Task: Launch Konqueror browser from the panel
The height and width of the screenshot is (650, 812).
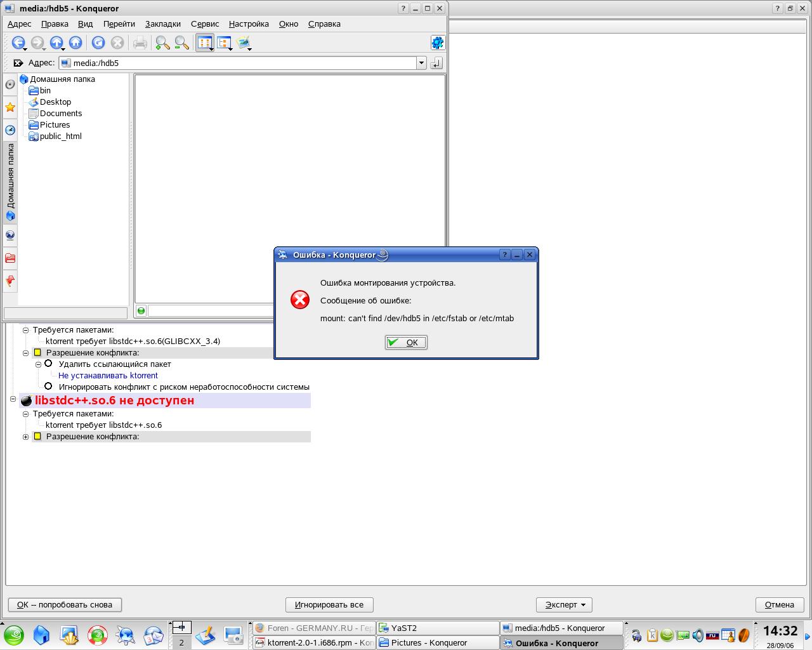Action: [126, 635]
